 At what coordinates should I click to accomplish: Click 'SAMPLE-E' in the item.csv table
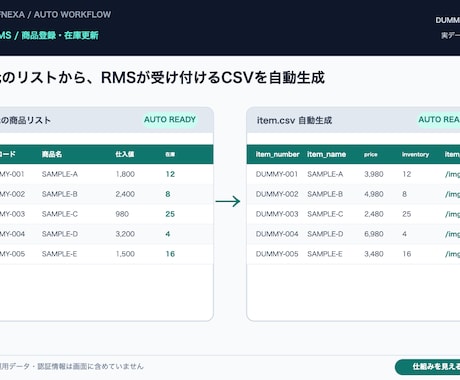[324, 254]
